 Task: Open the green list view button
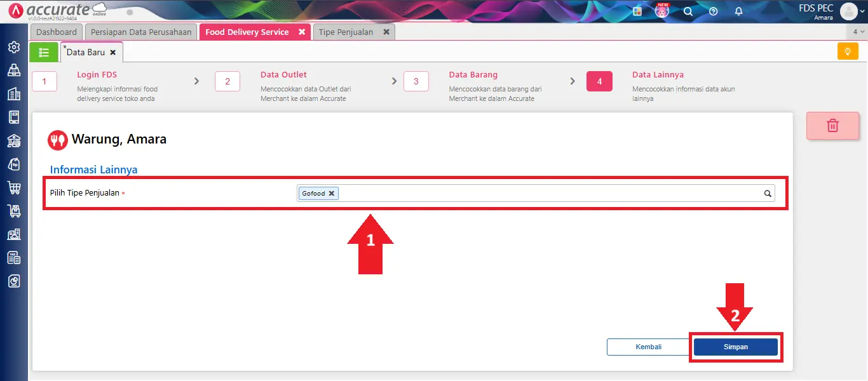click(44, 52)
